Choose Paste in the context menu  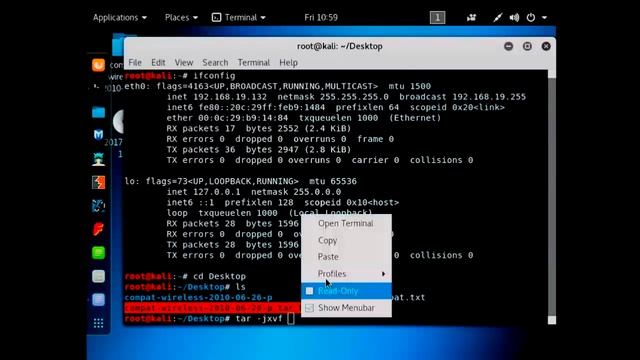pyautogui.click(x=347, y=257)
